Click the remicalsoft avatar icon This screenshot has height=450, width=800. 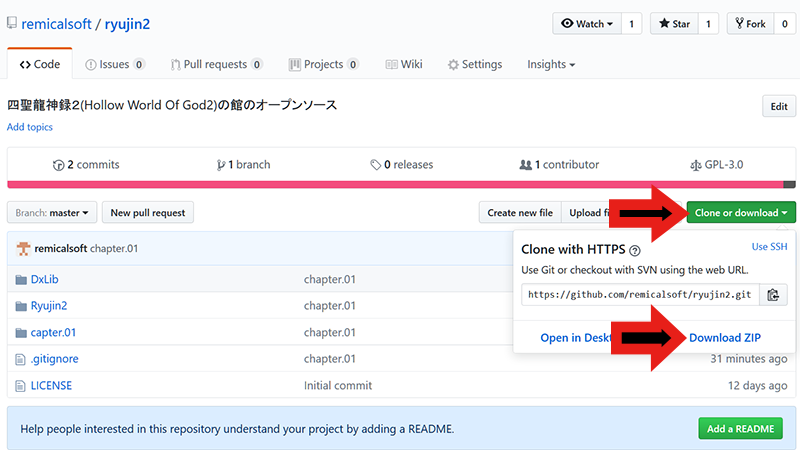(x=23, y=248)
